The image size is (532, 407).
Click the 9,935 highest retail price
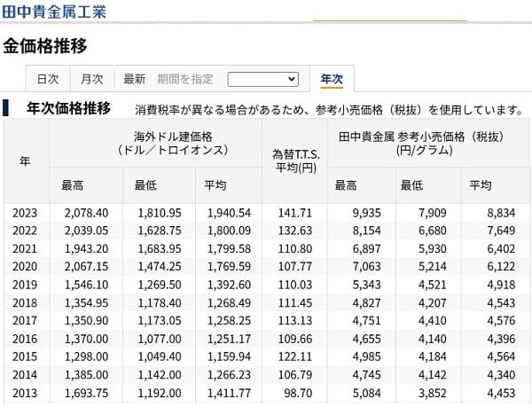pos(367,214)
